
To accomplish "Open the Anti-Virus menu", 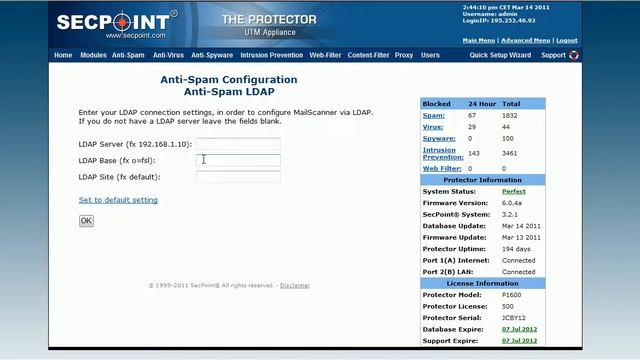I will [168, 55].
